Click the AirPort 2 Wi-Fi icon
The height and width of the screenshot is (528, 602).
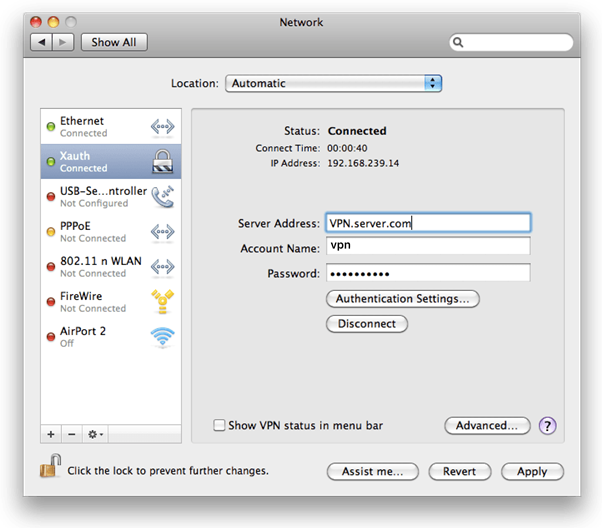[162, 337]
